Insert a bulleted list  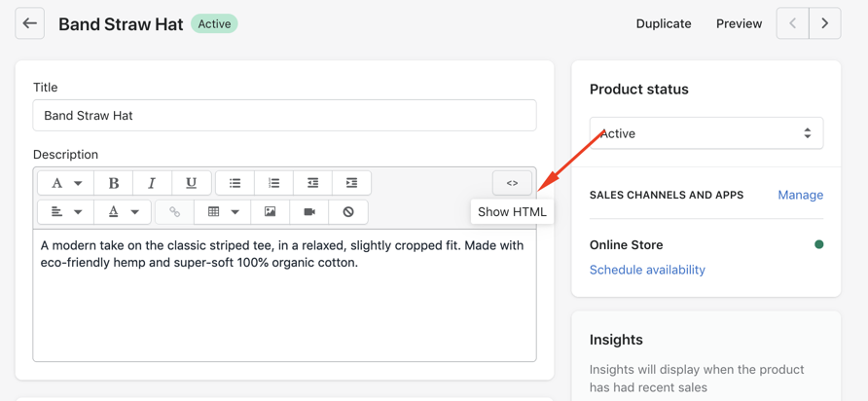tap(235, 183)
